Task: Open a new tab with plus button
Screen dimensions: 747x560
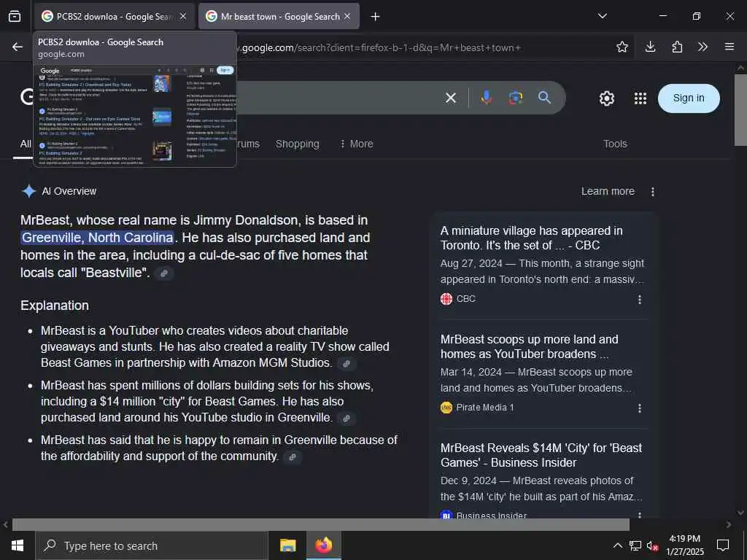Action: tap(376, 17)
